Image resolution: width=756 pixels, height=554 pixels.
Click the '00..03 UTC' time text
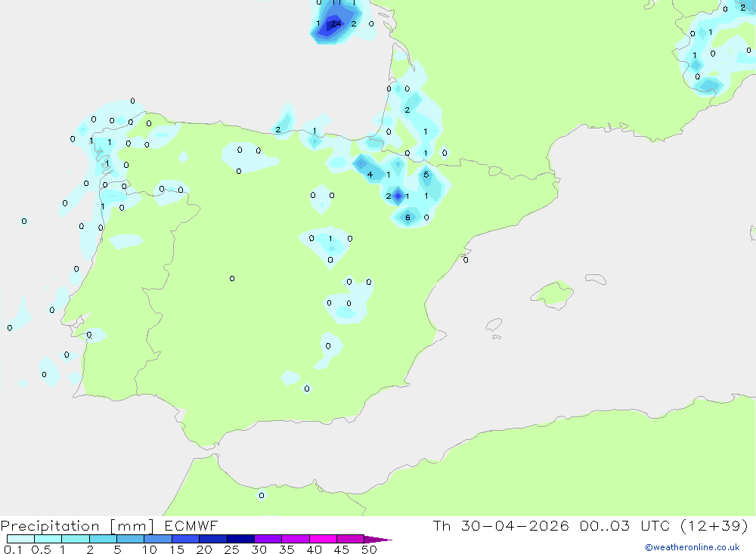(625, 525)
